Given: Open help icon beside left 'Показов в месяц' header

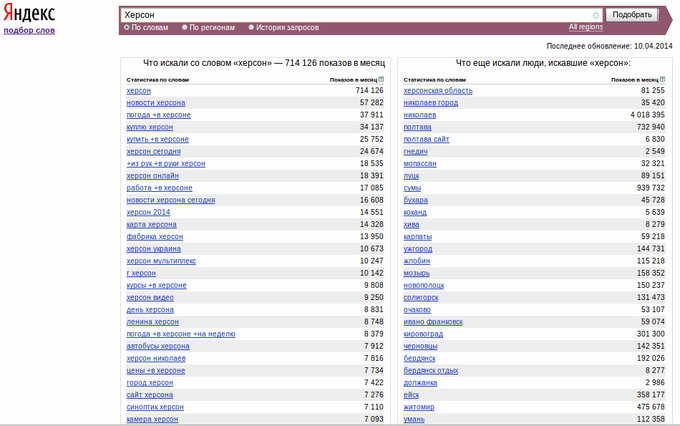Looking at the screenshot, I should 381,79.
